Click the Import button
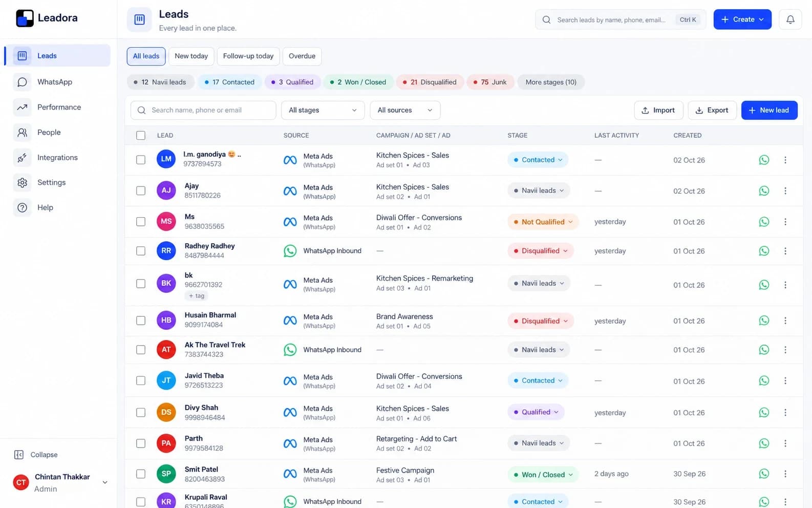Screen dimensions: 812x508 (x=658, y=110)
